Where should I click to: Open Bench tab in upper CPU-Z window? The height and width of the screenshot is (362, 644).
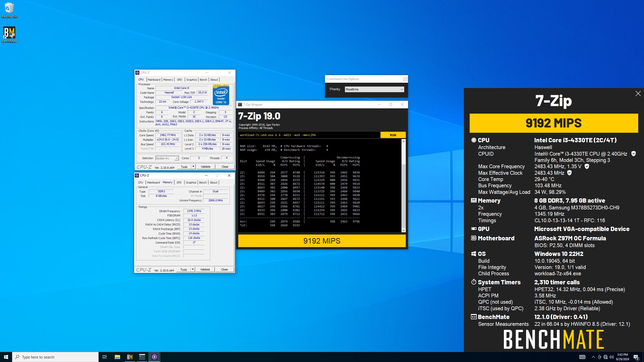[x=203, y=80]
